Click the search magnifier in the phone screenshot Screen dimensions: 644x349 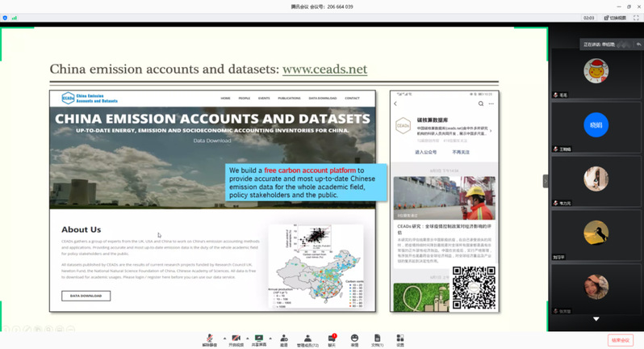click(x=480, y=104)
